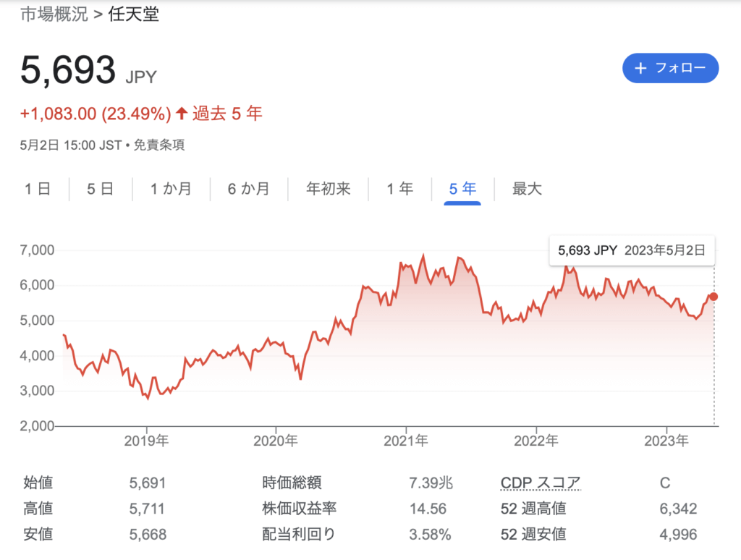The height and width of the screenshot is (560, 741).
Task: Click the 52 週高値 label
Action: pos(533,509)
